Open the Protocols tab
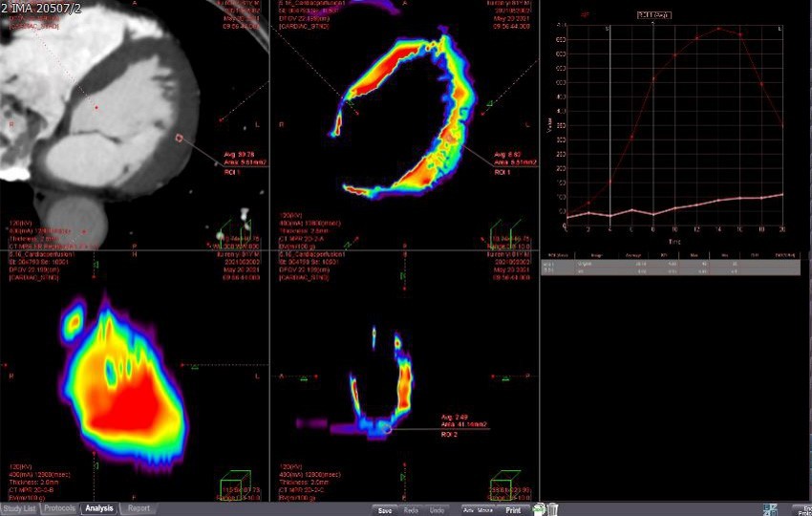812x516 pixels. tap(59, 508)
